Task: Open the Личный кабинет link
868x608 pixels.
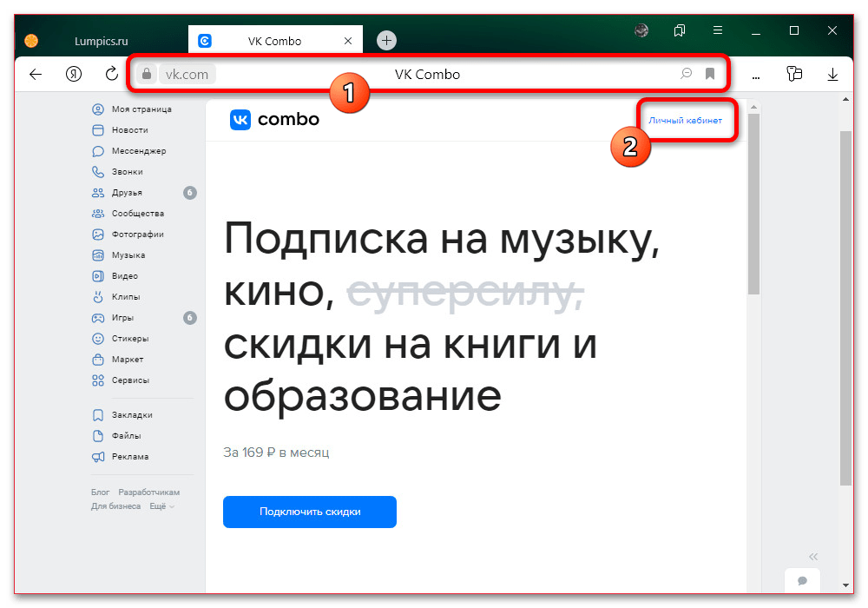Action: click(686, 120)
